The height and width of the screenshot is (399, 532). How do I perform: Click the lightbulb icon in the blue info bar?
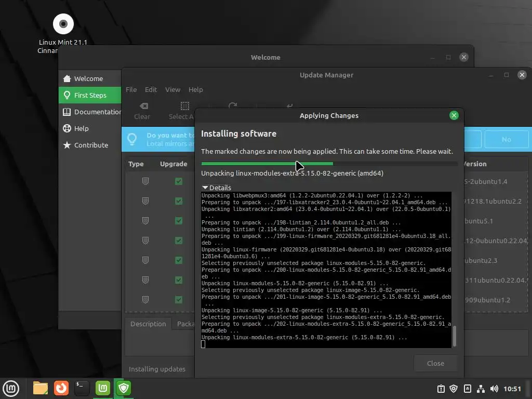[x=131, y=139]
